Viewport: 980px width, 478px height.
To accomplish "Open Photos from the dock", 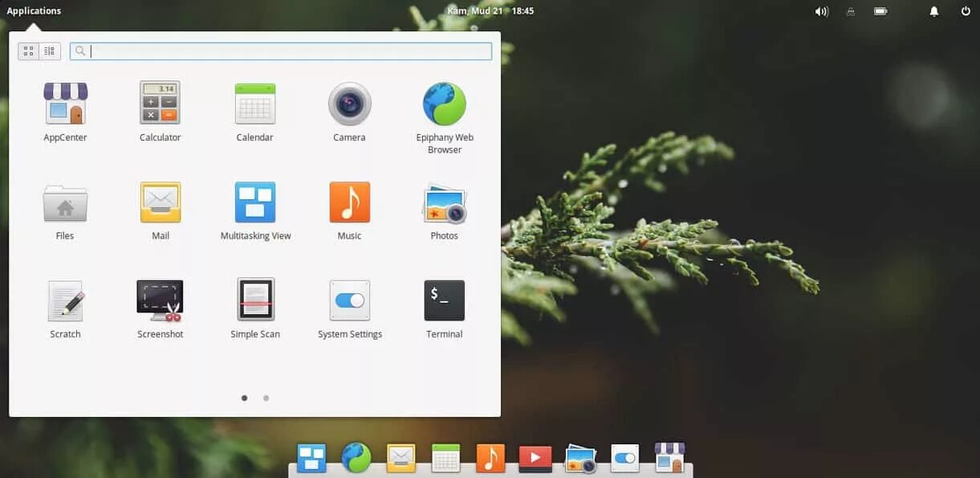I will pos(580,458).
